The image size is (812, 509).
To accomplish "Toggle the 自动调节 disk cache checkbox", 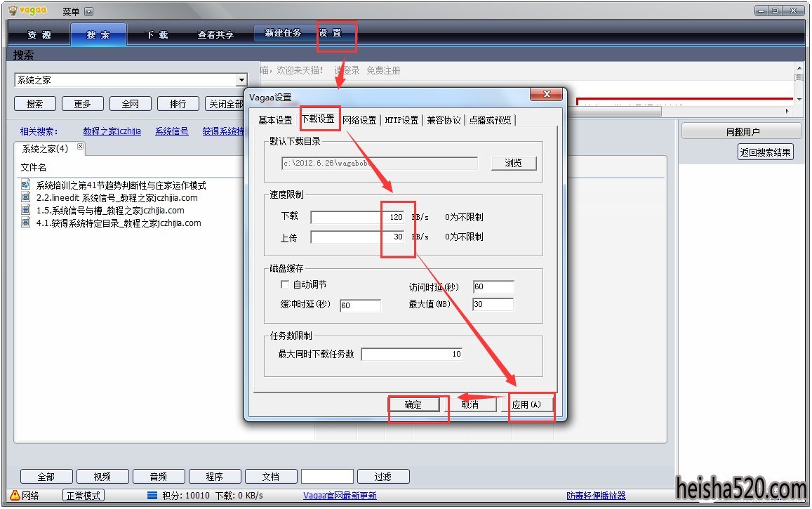I will [284, 284].
